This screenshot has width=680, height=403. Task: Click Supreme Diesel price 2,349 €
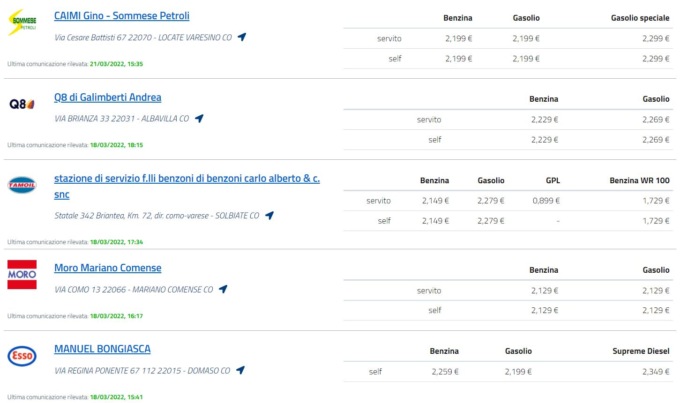(656, 371)
